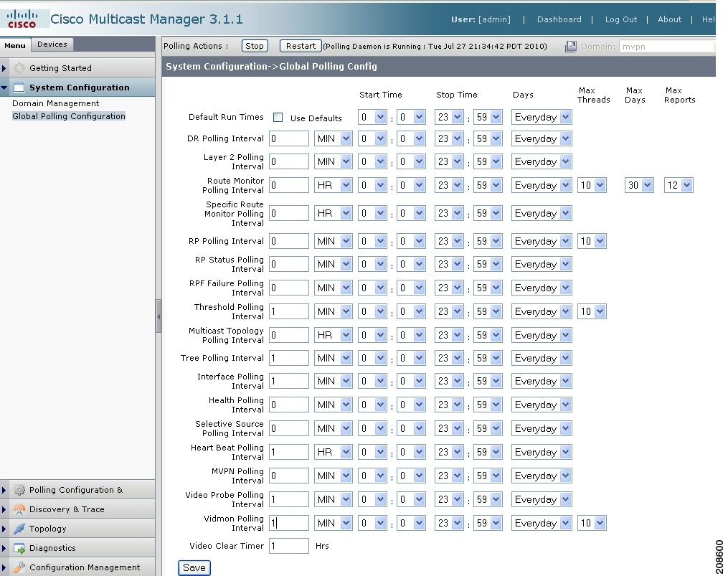
Task: Click the Cisco logo
Action: tap(22, 19)
